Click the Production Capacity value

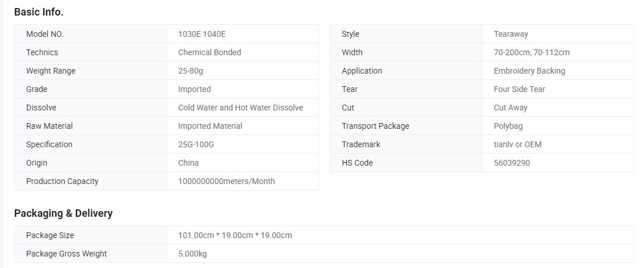pyautogui.click(x=226, y=181)
